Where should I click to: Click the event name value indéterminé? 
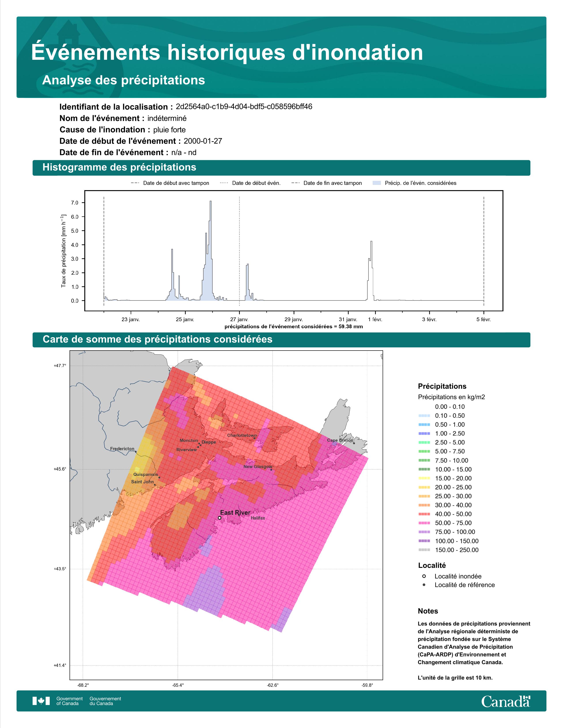click(x=167, y=118)
